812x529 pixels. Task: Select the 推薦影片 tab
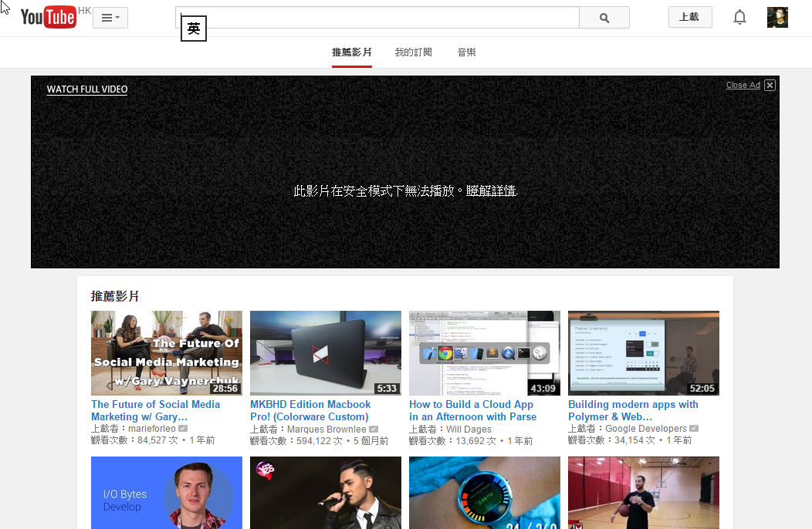coord(352,52)
